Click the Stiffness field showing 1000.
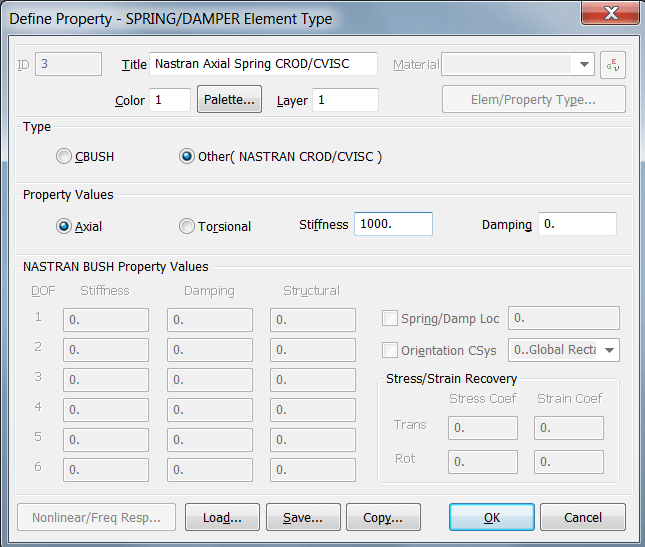 coord(393,224)
